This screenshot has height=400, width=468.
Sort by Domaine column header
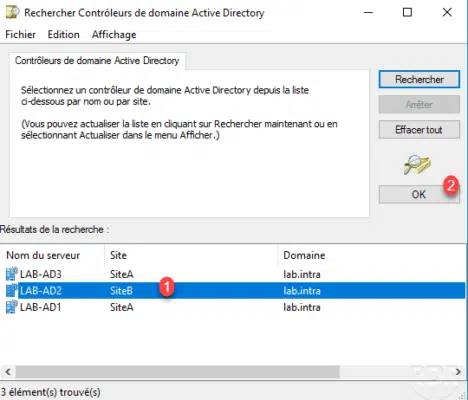pos(372,255)
